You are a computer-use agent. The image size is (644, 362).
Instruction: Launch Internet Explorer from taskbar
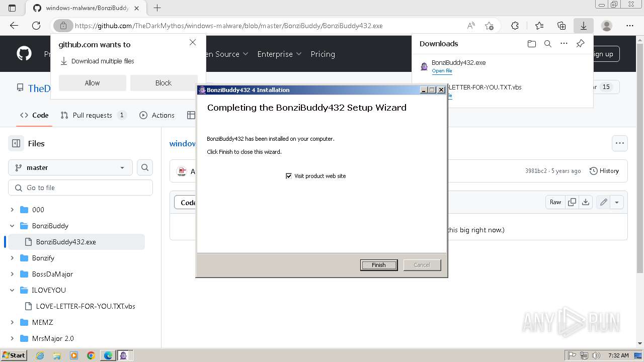click(x=40, y=355)
